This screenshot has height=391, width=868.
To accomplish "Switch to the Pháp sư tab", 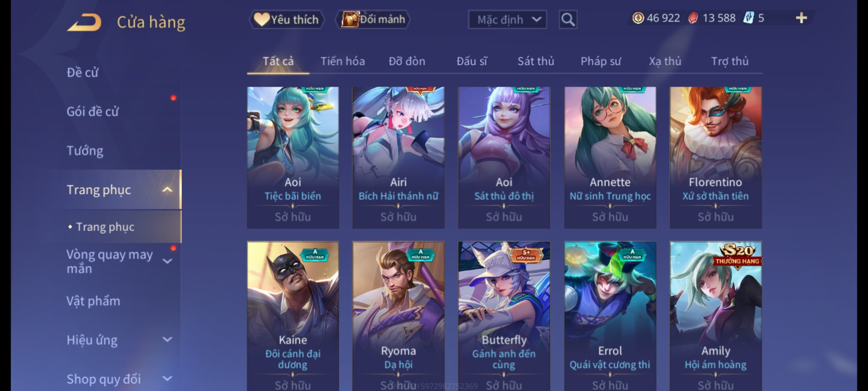I will coord(601,61).
